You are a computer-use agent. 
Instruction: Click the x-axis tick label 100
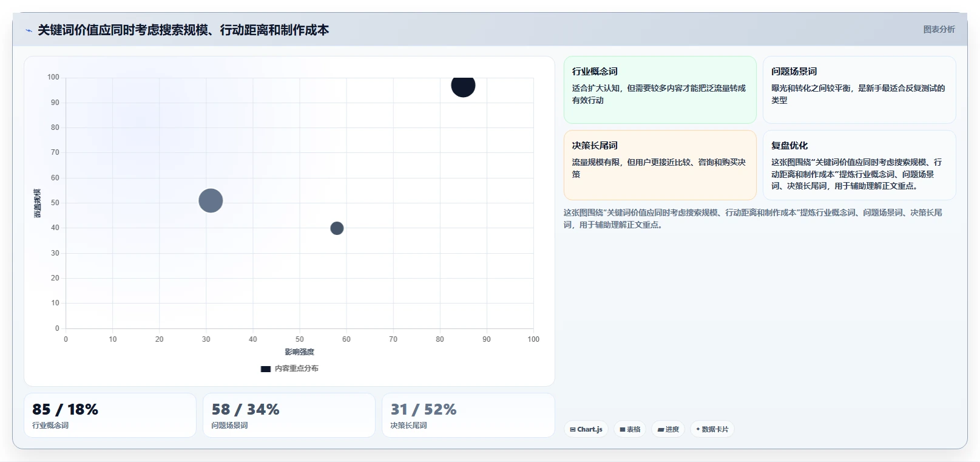(533, 339)
